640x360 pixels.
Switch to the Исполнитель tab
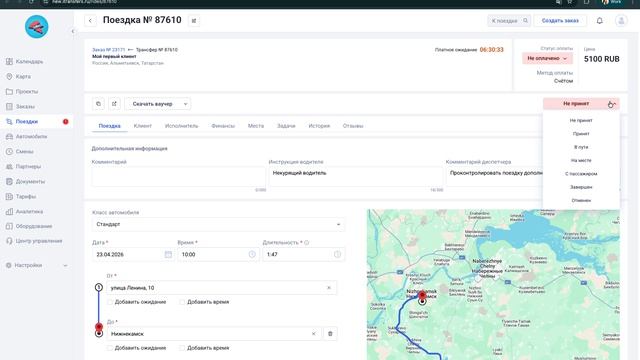(x=181, y=126)
